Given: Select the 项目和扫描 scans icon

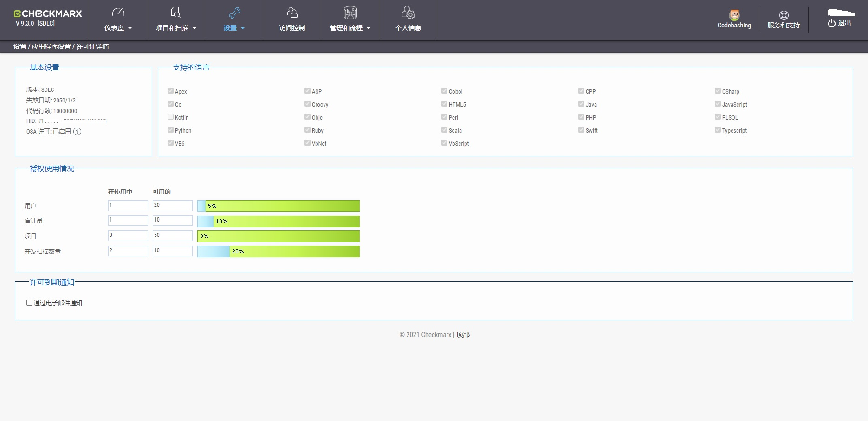Looking at the screenshot, I should (175, 13).
